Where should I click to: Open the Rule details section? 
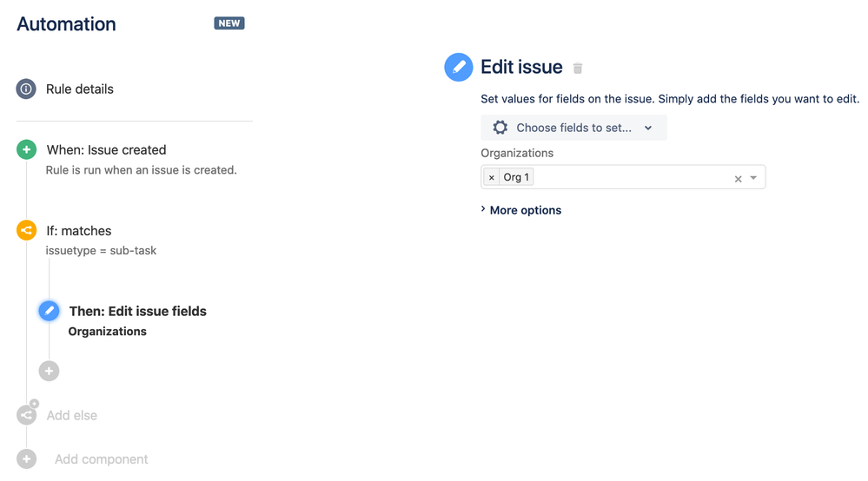80,89
